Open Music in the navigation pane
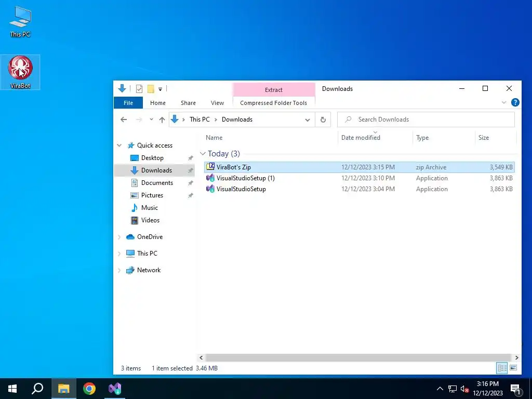This screenshot has height=399, width=532. pos(149,208)
